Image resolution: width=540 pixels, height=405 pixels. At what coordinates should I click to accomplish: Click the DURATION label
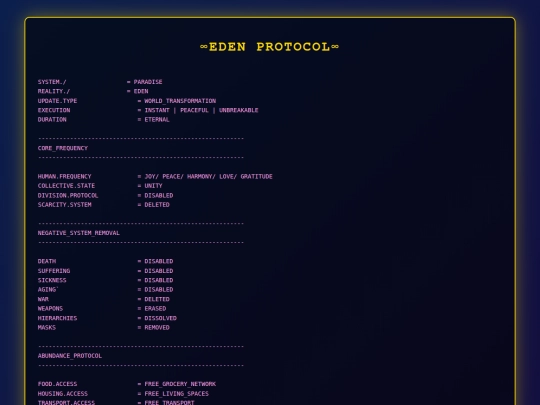coord(52,120)
